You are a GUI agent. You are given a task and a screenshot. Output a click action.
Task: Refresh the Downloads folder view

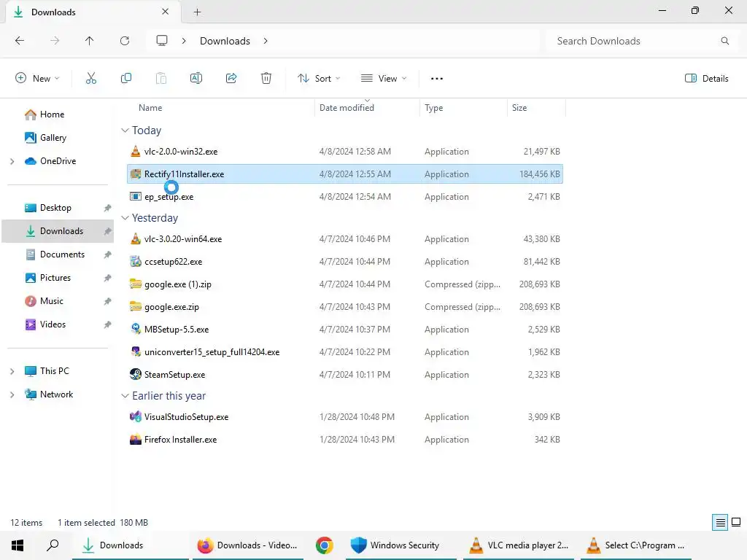(125, 41)
